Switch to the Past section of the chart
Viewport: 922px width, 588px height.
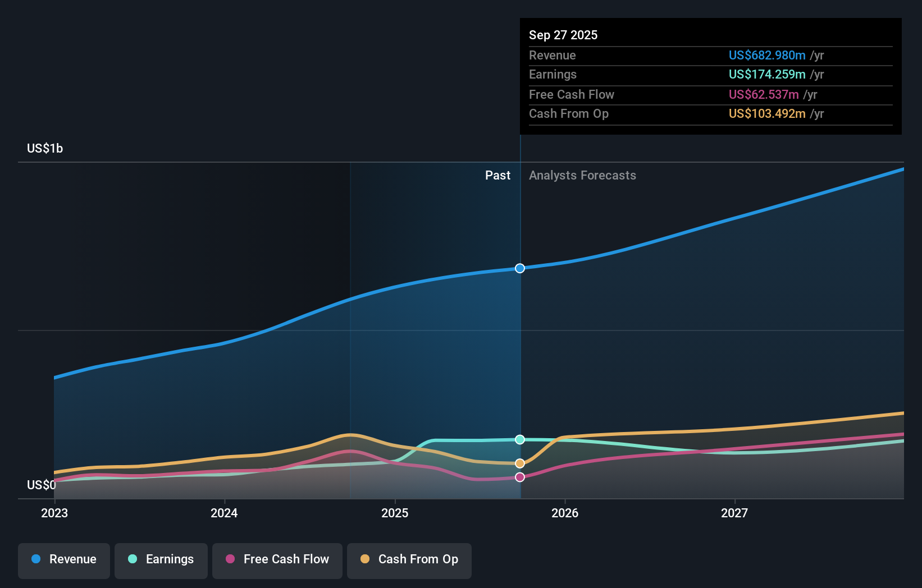(497, 175)
